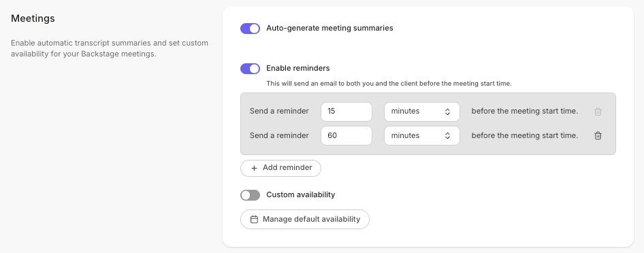Click the Auto-generate meeting summaries label
The width and height of the screenshot is (644, 253).
[329, 28]
